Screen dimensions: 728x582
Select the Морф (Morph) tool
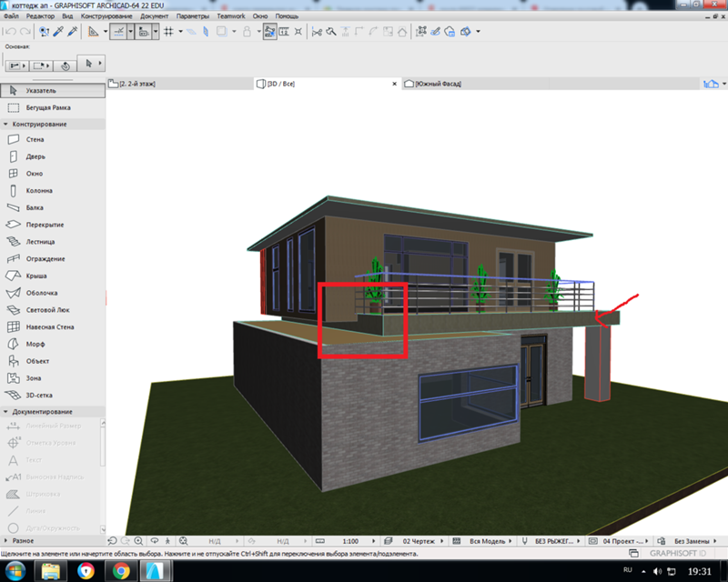pyautogui.click(x=35, y=344)
